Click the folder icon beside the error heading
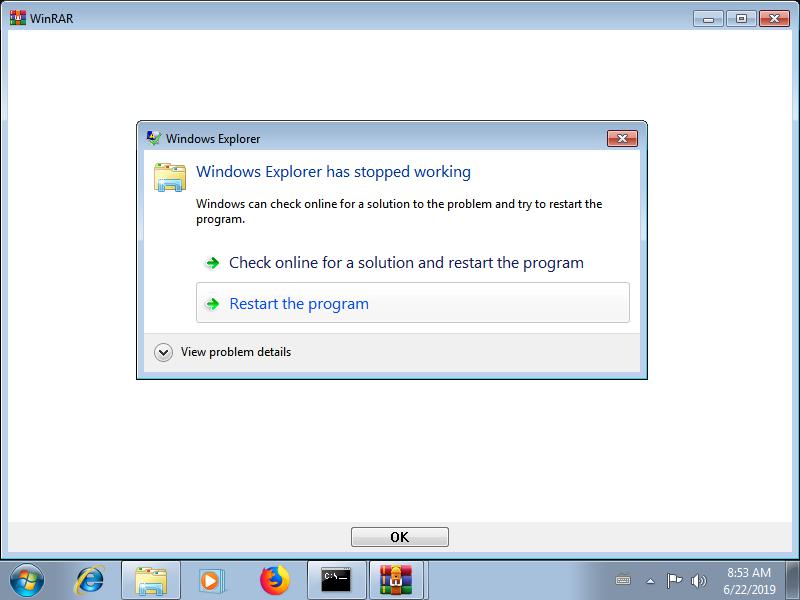800x600 pixels. [x=170, y=178]
